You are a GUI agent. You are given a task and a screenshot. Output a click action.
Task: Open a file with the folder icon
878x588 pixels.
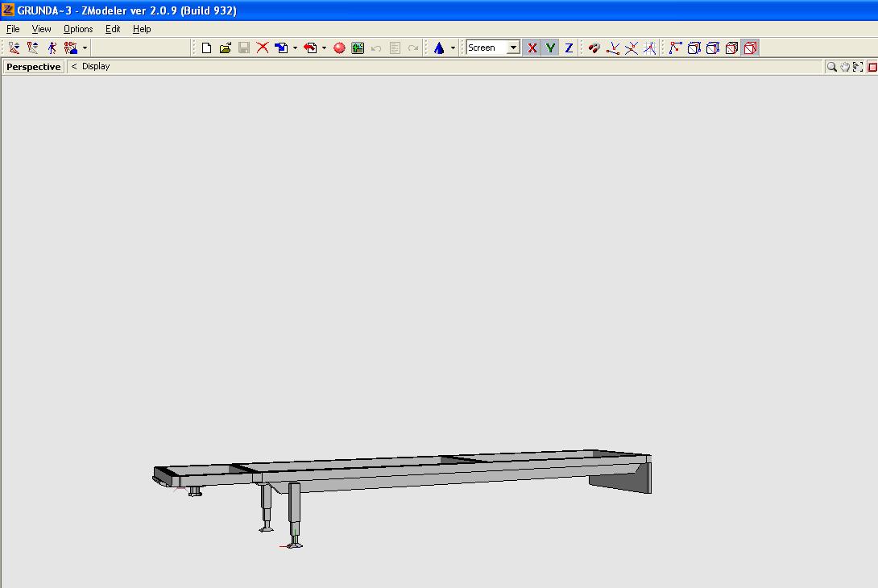point(226,48)
